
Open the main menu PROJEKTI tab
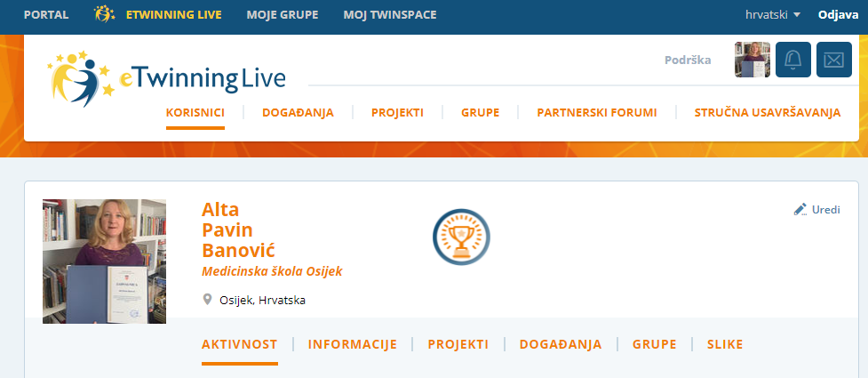tap(397, 113)
